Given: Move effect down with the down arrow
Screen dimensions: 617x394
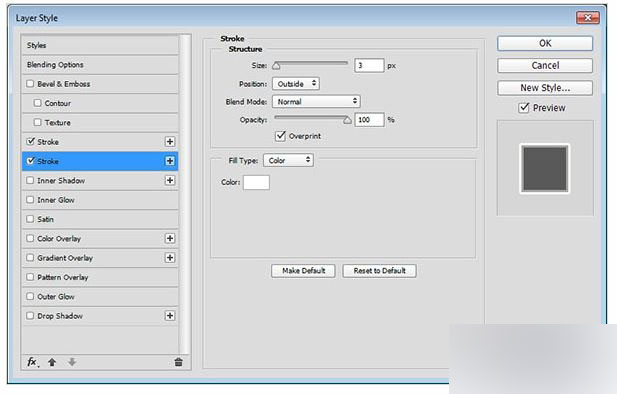Looking at the screenshot, I should (x=72, y=362).
